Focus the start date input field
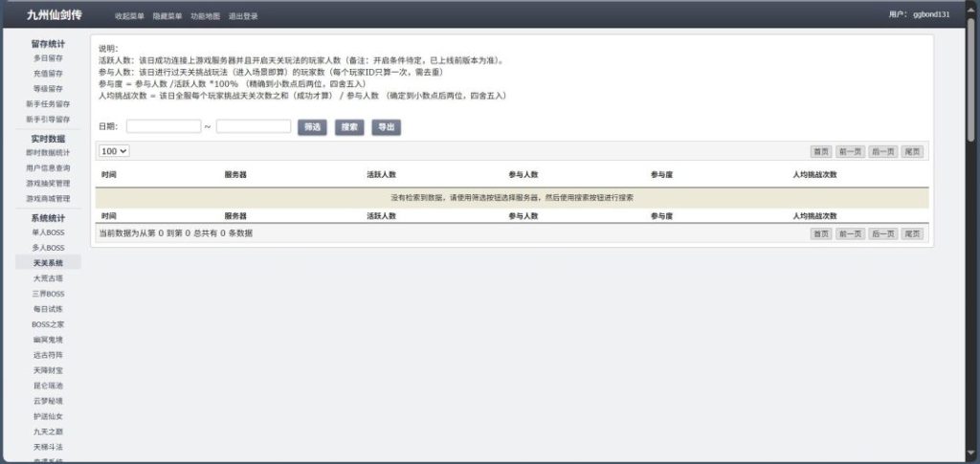Screen dimensions: 980x464 coord(163,126)
